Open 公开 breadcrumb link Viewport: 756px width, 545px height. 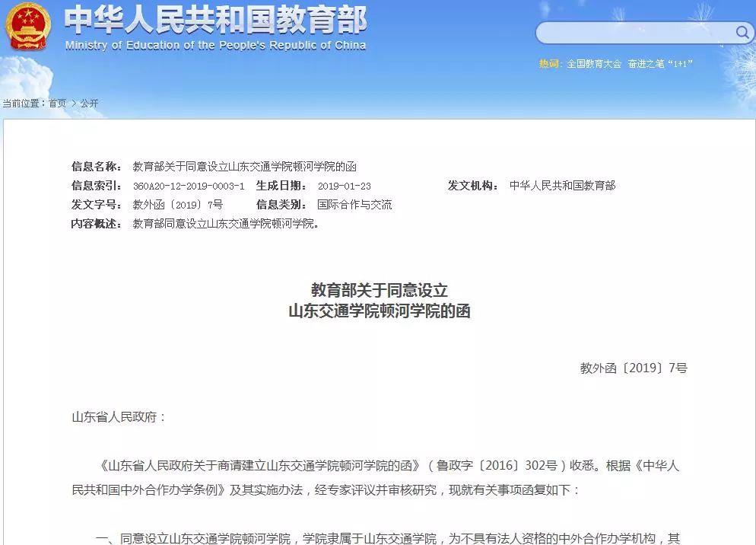pyautogui.click(x=89, y=103)
